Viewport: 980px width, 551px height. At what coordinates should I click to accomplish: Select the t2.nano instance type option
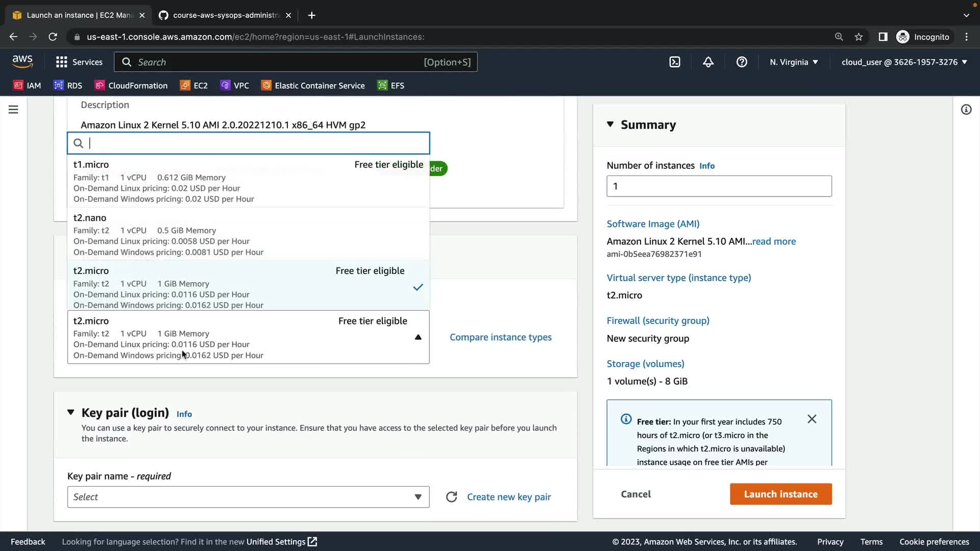click(248, 234)
